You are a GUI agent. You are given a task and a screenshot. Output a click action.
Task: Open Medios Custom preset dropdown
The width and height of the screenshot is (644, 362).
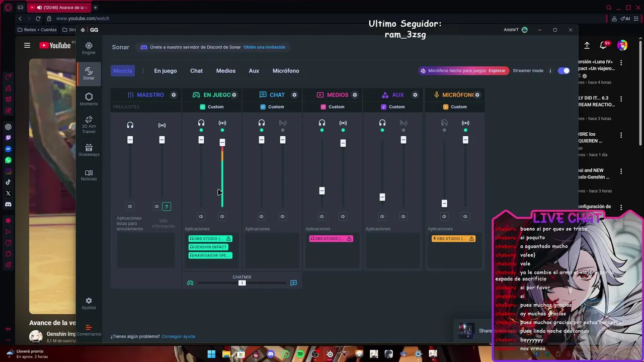click(333, 107)
